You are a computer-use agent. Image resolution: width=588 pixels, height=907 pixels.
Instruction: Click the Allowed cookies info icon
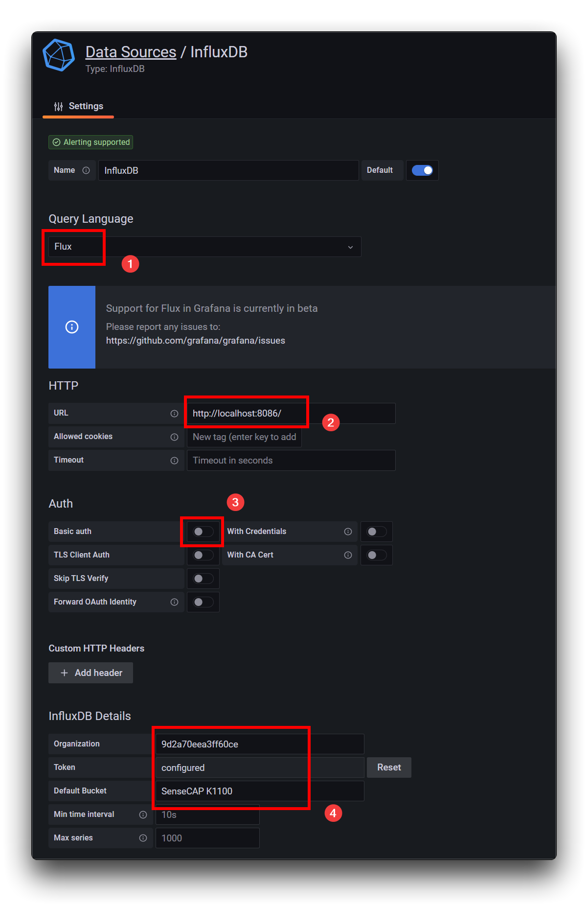pyautogui.click(x=174, y=437)
